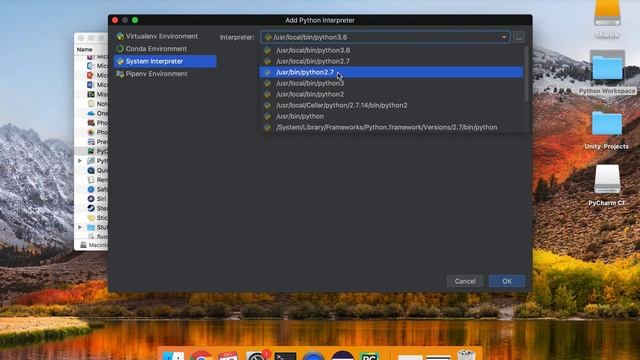Click the Virtualenv Environment icon
This screenshot has height=360, width=640.
[120, 36]
